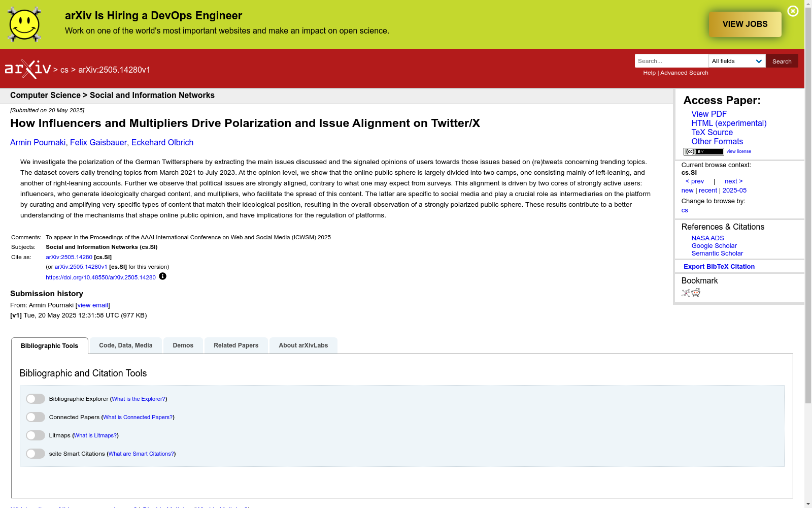Open HTML (experimental) version
Viewport: 812px width, 508px height.
coord(729,123)
